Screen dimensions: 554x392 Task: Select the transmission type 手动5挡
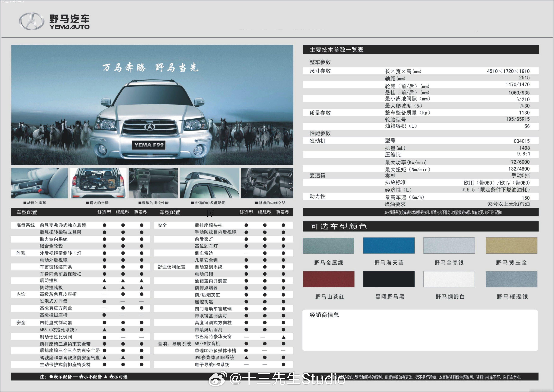[x=521, y=176]
